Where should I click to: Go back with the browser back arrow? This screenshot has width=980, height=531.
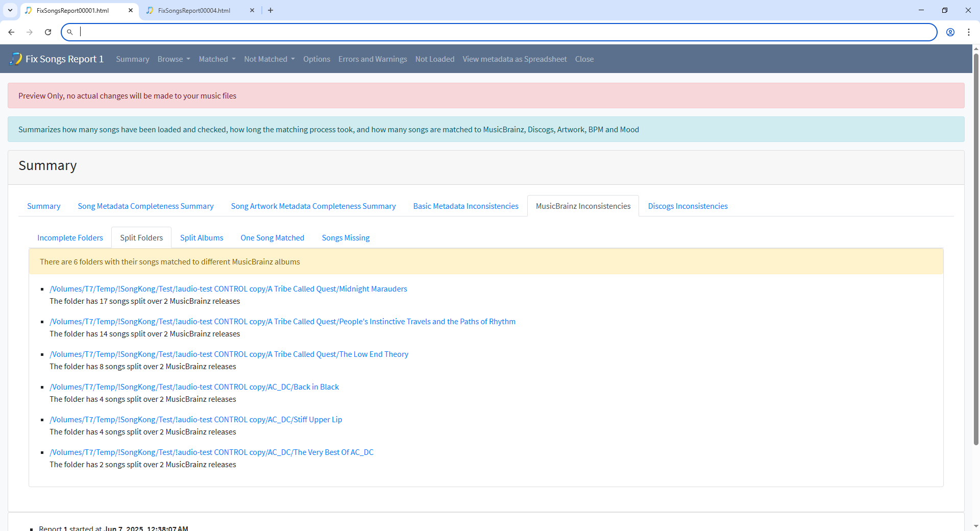(x=11, y=32)
